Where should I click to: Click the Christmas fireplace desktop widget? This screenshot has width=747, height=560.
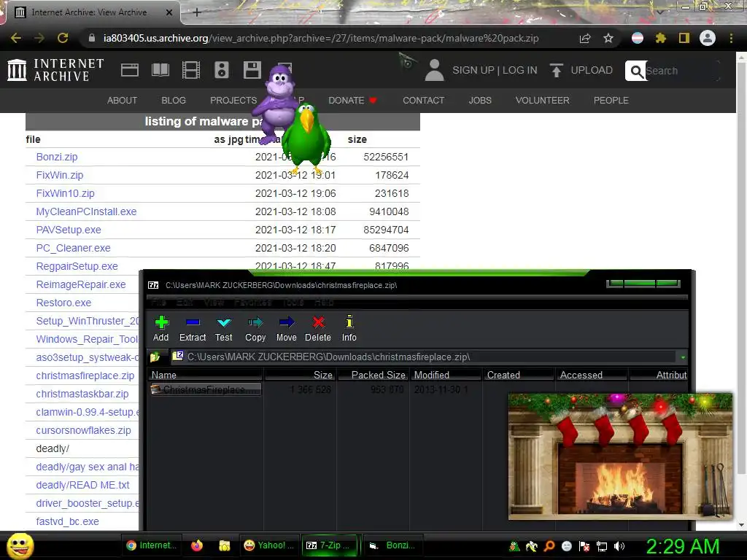pos(620,456)
